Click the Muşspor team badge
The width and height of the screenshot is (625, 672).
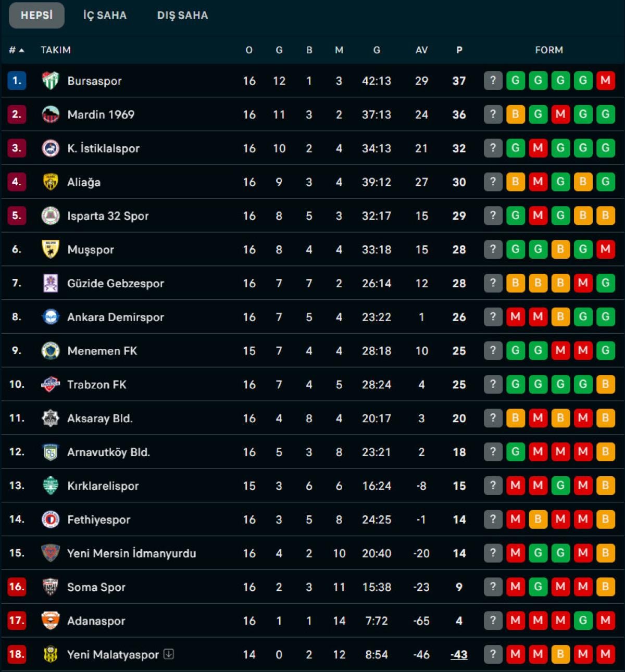51,249
